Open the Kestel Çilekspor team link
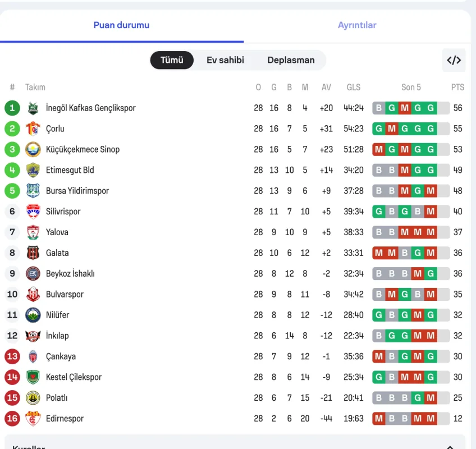Viewport: 476px width, 449px height. [74, 377]
